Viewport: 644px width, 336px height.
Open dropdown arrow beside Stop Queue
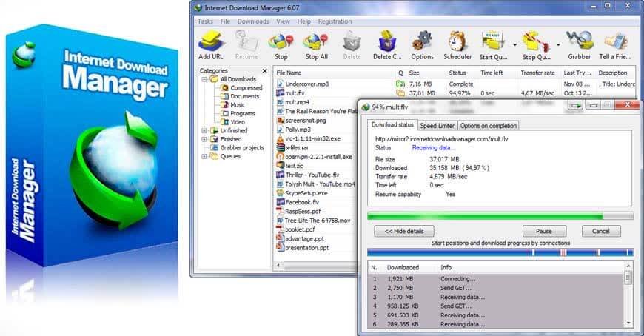[557, 44]
